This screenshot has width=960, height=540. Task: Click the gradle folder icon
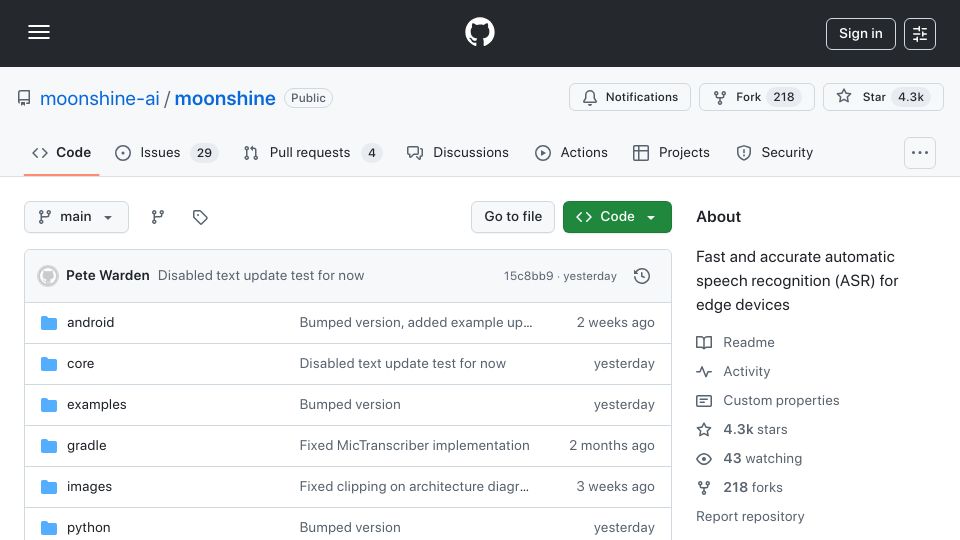point(49,446)
